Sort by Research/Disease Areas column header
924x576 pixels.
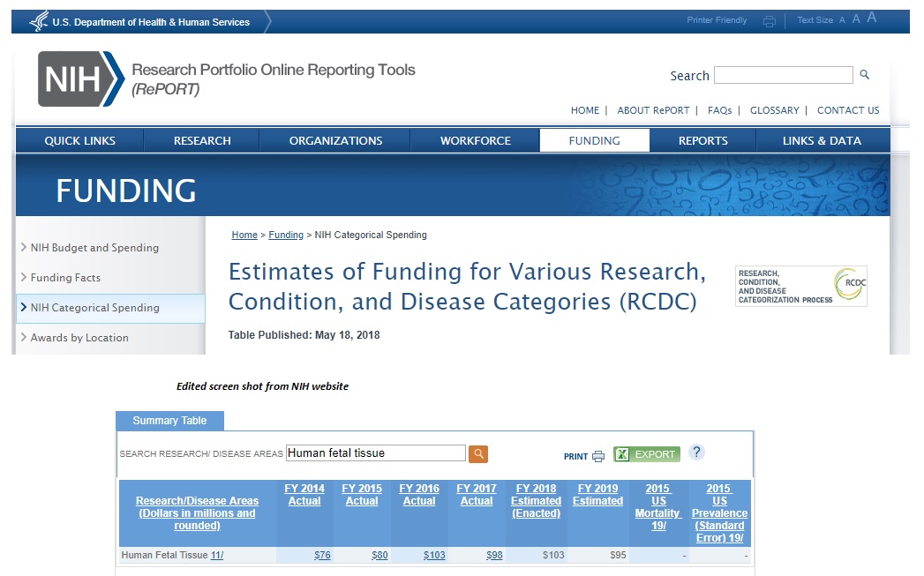(197, 513)
